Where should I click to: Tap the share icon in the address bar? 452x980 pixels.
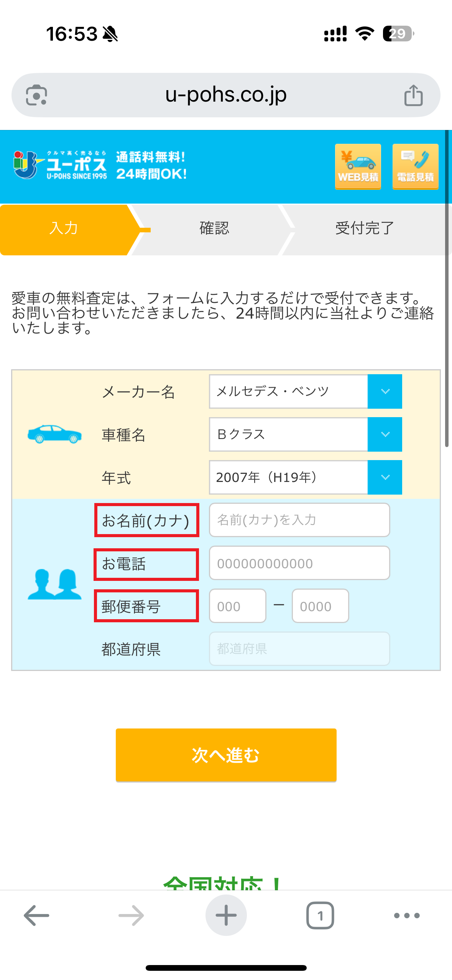[412, 94]
